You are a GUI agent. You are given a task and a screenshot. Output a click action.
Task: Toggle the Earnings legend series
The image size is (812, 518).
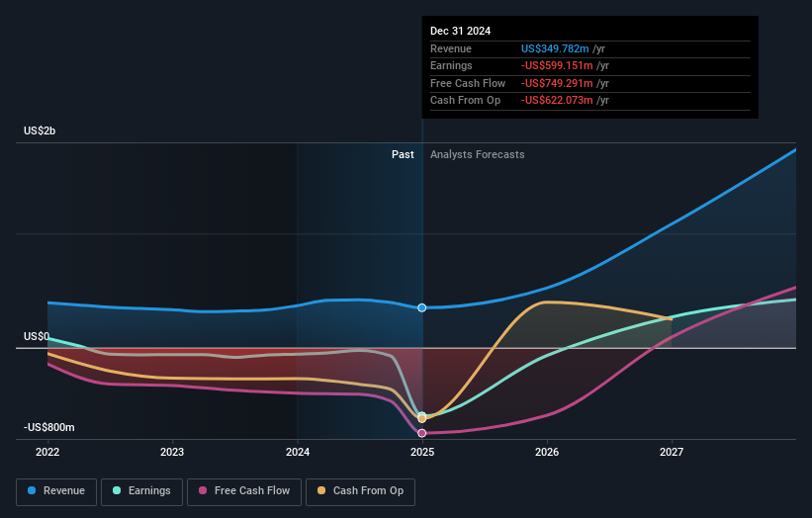click(141, 491)
